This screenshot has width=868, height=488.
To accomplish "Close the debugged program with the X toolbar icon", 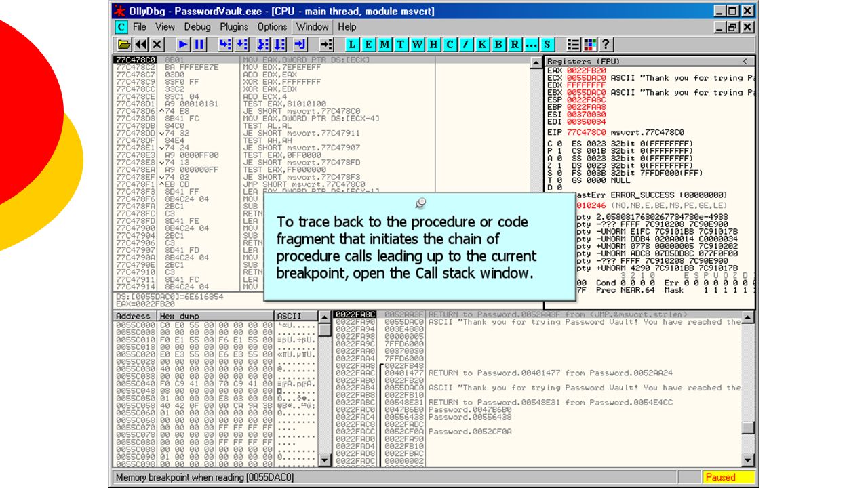I will [x=157, y=45].
